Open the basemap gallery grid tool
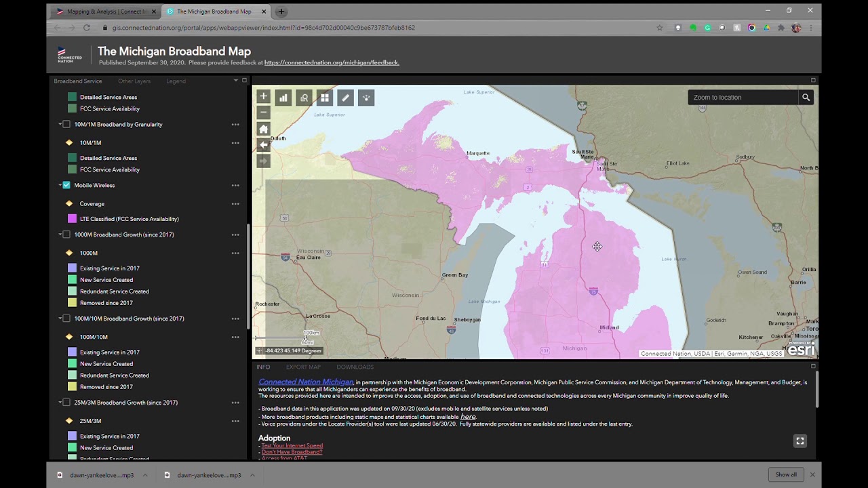This screenshot has height=488, width=868. coord(325,98)
